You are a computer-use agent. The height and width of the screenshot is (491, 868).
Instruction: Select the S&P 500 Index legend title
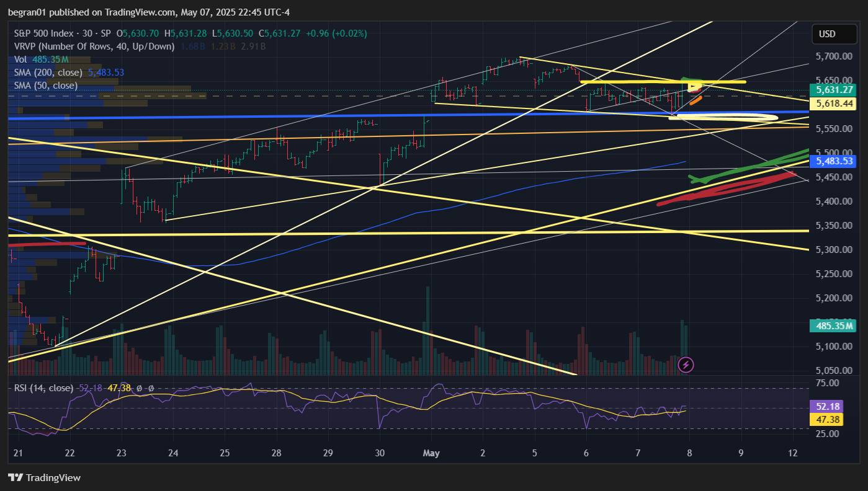(x=63, y=33)
